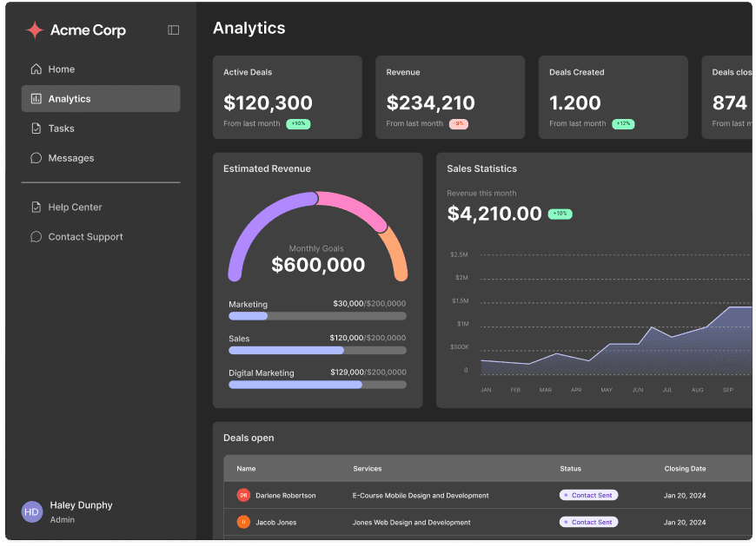The height and width of the screenshot is (547, 756).
Task: Click the Tasks clipboard icon
Action: pyautogui.click(x=36, y=129)
